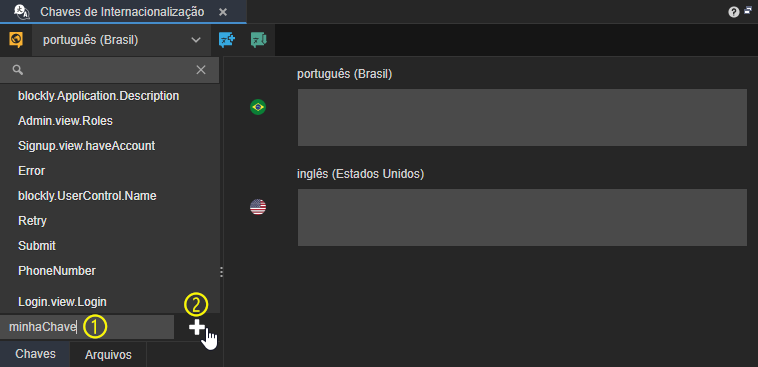The height and width of the screenshot is (367, 758).
Task: Click the restore panel icon top right
Action: pyautogui.click(x=748, y=11)
